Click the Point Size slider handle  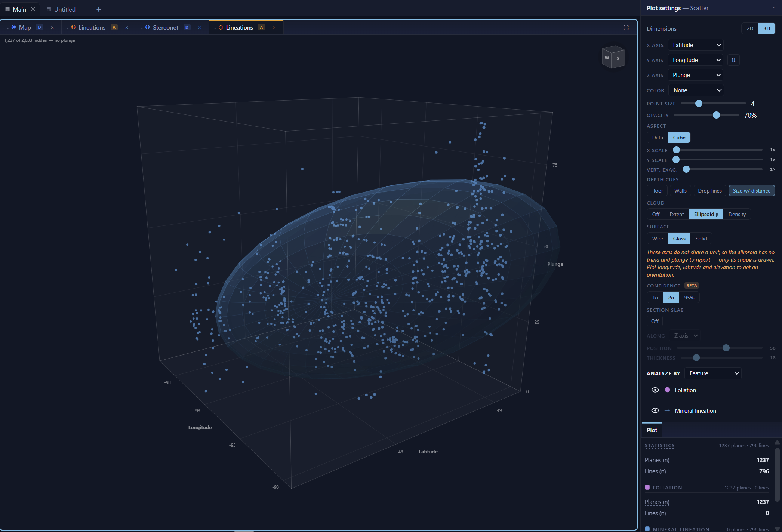click(x=699, y=104)
